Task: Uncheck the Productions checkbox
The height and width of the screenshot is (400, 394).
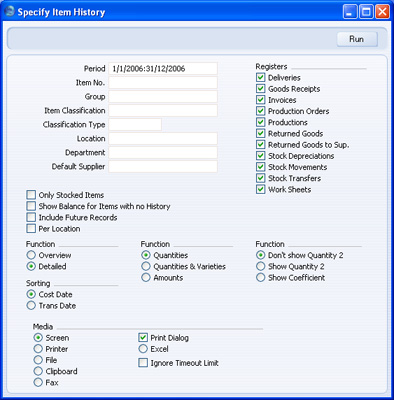Action: coord(260,122)
